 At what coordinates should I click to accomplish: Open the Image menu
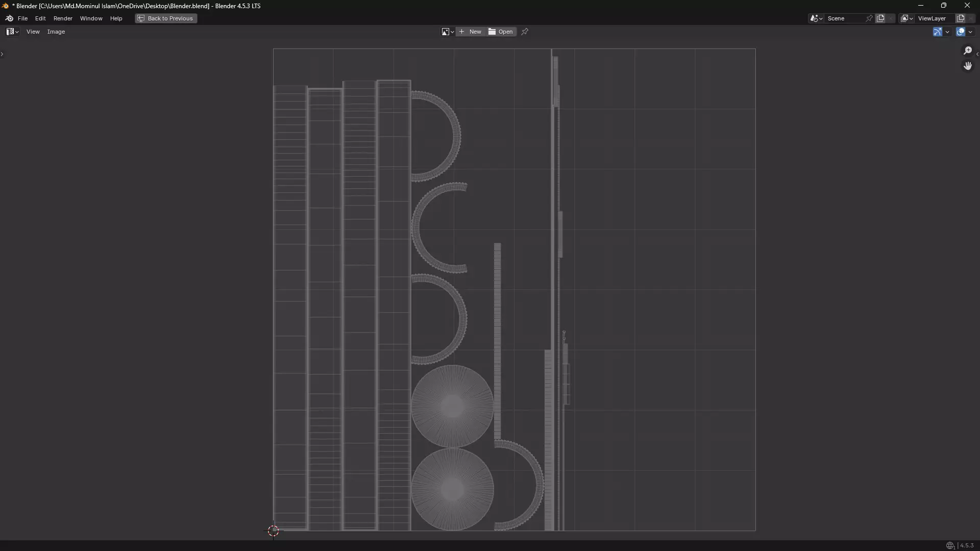pos(56,32)
